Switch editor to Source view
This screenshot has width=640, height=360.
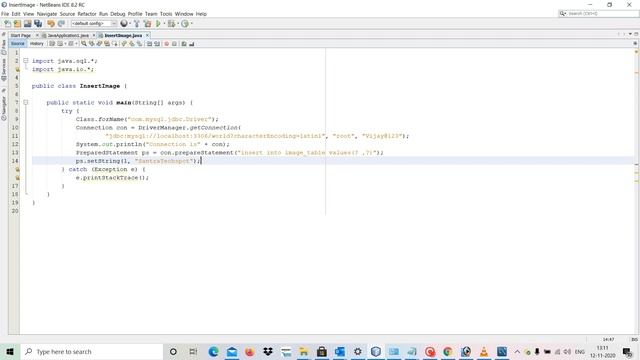coord(18,44)
